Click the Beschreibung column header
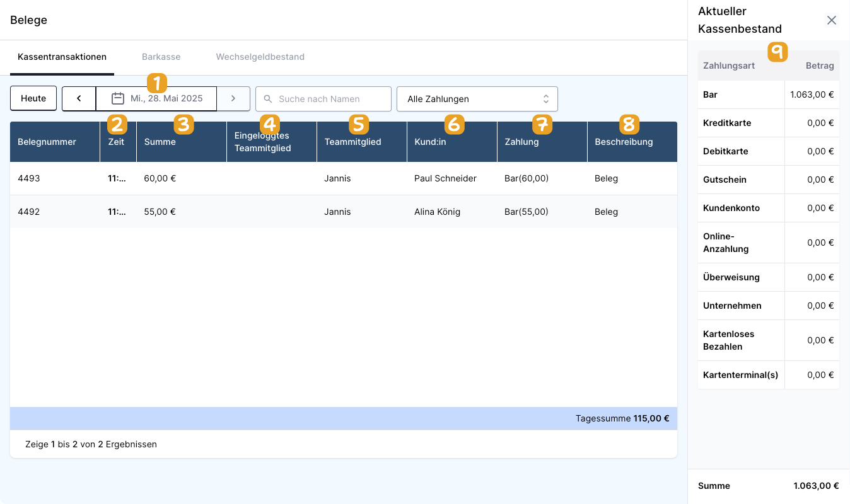 point(632,142)
